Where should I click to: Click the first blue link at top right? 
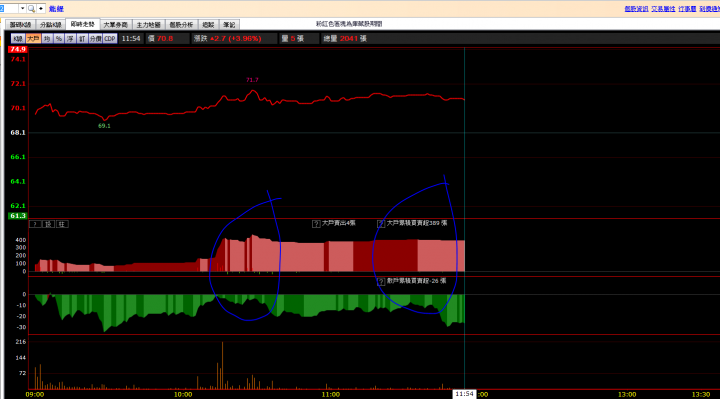click(636, 9)
